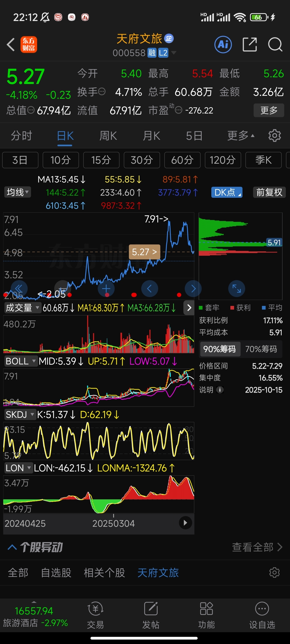The height and width of the screenshot is (644, 290).
Task: Select the 季K period button
Action: tap(263, 160)
